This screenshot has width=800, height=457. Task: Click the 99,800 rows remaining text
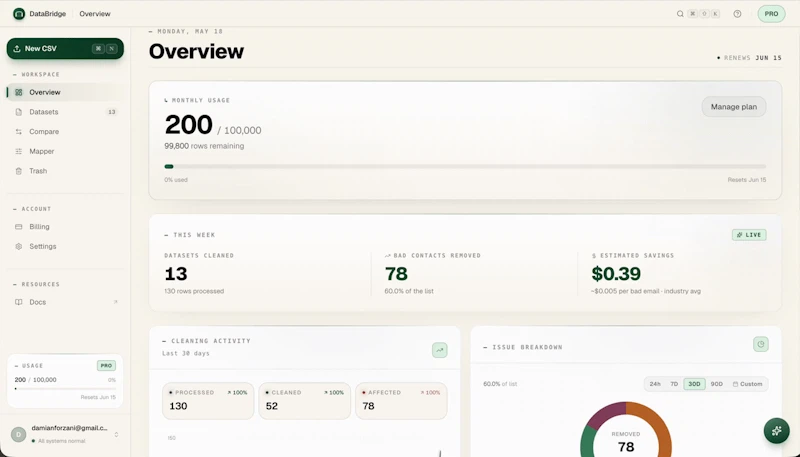pos(204,146)
